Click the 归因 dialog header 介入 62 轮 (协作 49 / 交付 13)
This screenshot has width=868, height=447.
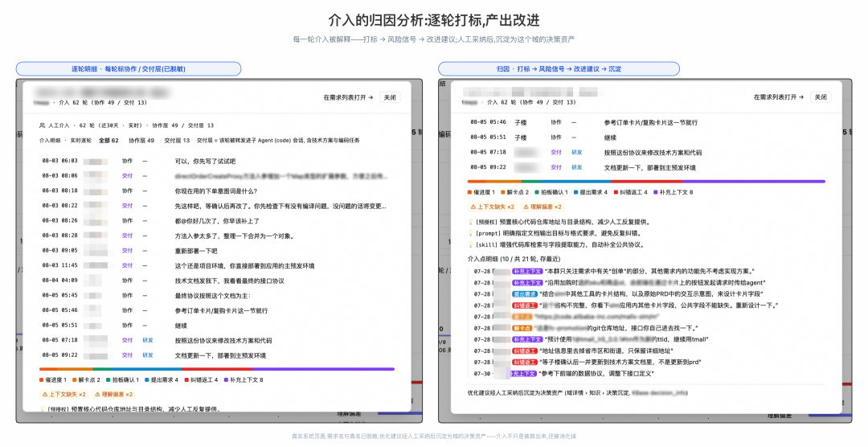[x=531, y=102]
